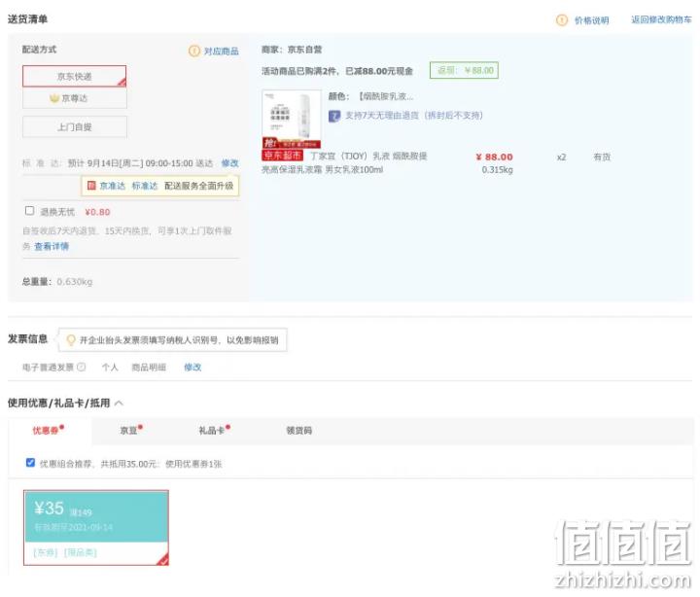700x597 pixels.
Task: Open the 丁家宜 (TJOY) 乳液 product title
Action: coord(344,162)
